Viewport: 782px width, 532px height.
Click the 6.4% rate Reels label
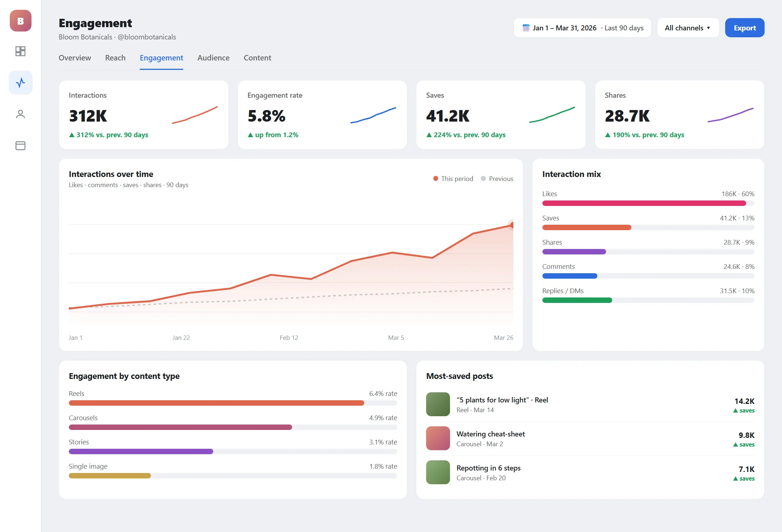point(383,394)
